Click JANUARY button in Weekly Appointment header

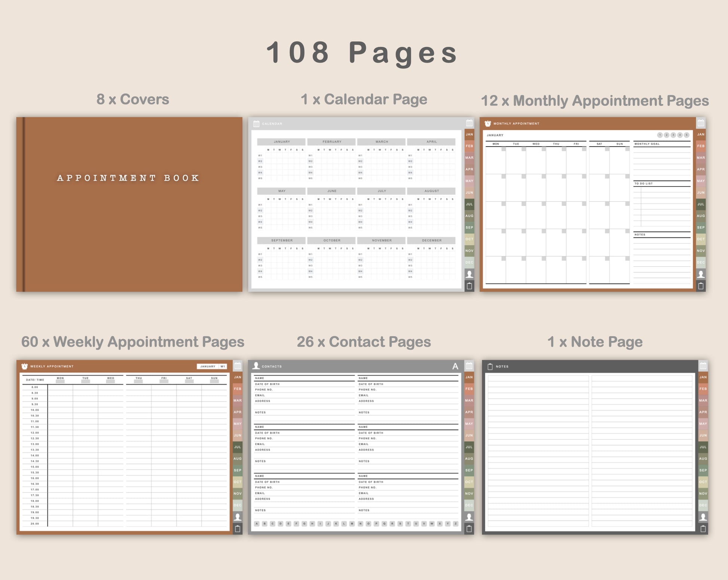click(x=208, y=366)
